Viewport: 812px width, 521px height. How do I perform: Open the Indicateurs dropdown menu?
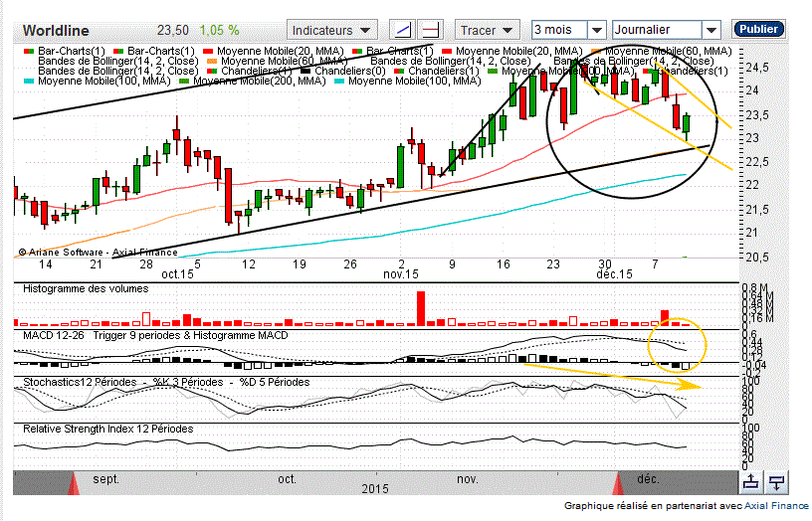tap(332, 30)
